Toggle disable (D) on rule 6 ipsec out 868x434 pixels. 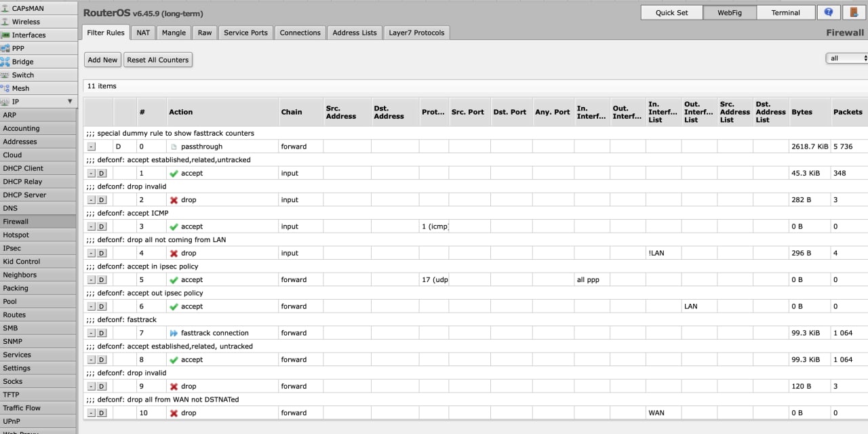coord(102,307)
